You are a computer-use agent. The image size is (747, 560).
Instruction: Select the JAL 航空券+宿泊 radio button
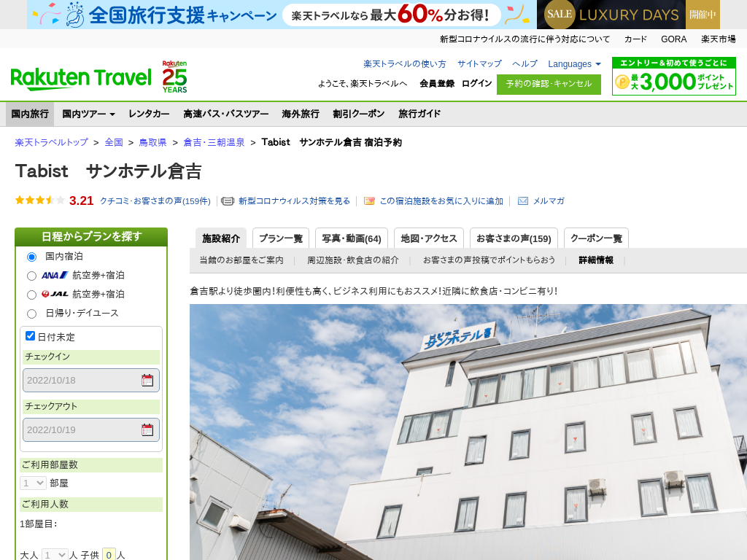tap(32, 295)
